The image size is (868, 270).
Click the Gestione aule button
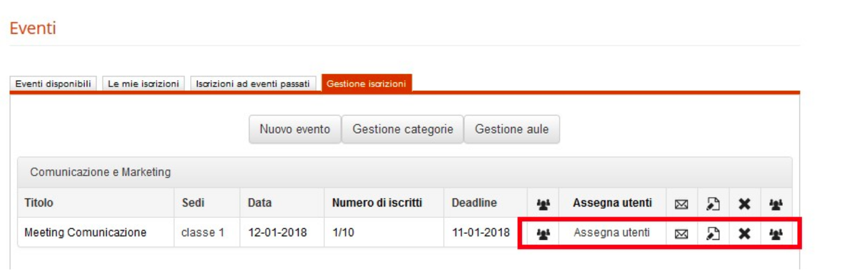coord(512,130)
